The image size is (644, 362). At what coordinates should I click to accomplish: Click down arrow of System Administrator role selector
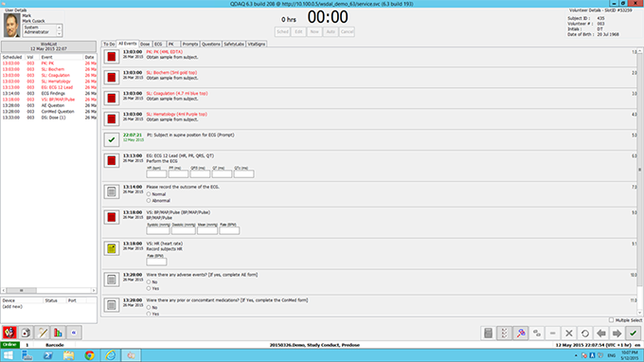[x=59, y=33]
